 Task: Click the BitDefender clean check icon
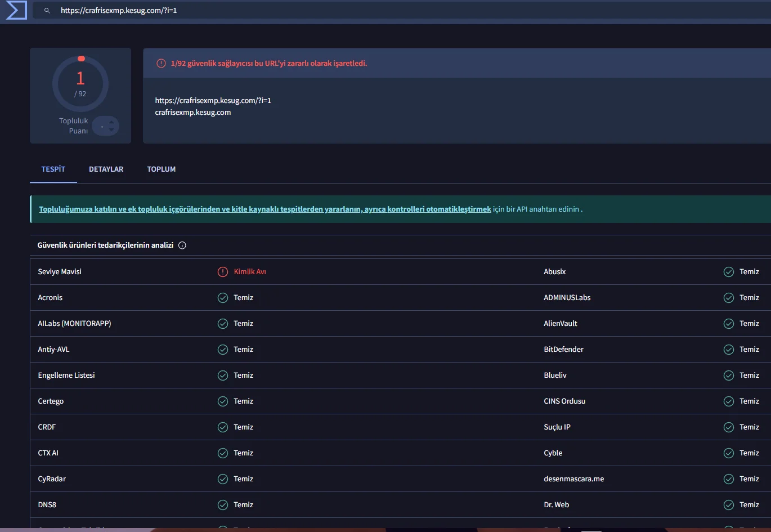coord(729,350)
